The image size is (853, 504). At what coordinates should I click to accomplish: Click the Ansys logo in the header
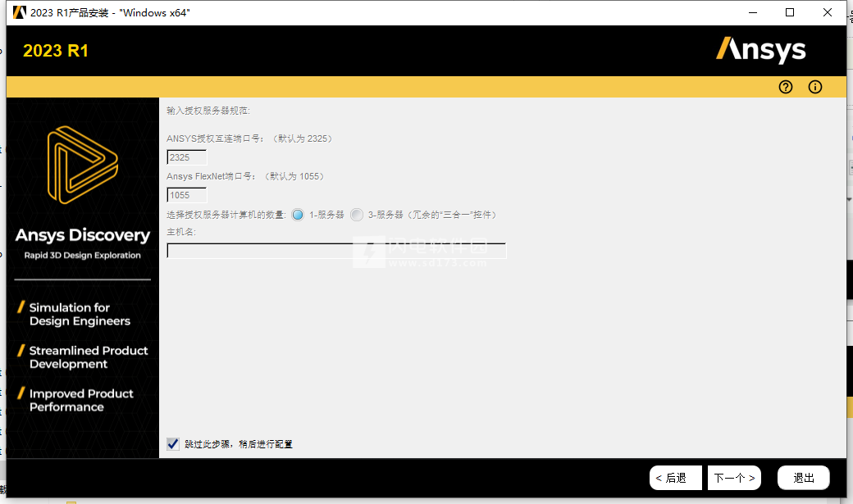(760, 49)
